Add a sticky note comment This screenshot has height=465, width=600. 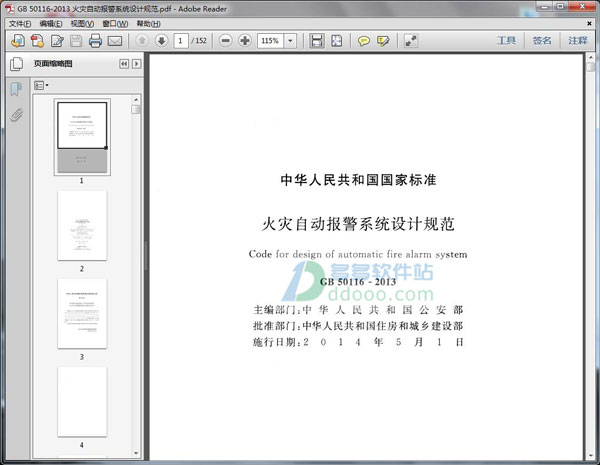coord(364,41)
